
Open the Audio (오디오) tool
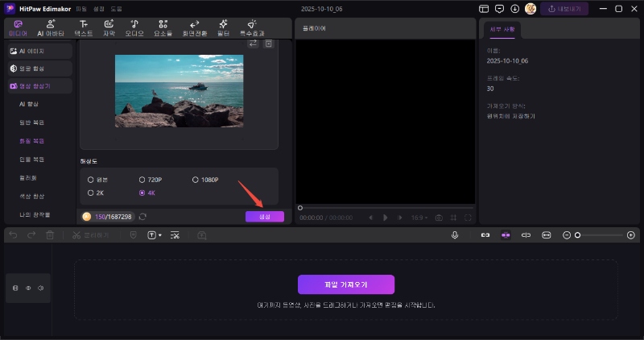click(x=134, y=28)
